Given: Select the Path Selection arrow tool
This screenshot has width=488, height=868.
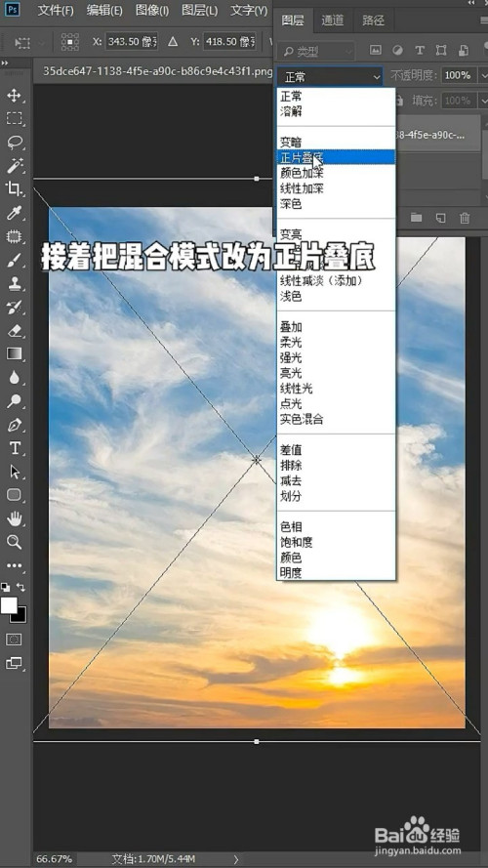Looking at the screenshot, I should tap(14, 472).
